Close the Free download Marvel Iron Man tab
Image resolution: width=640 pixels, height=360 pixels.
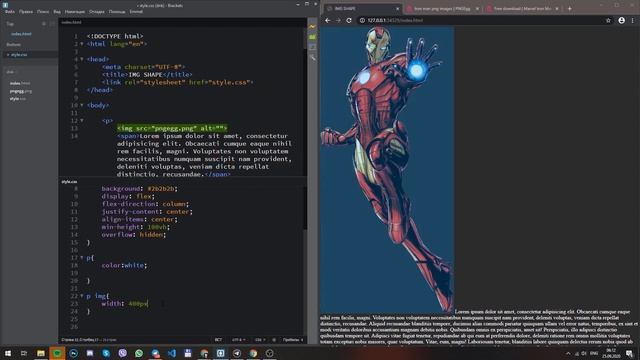coord(557,9)
